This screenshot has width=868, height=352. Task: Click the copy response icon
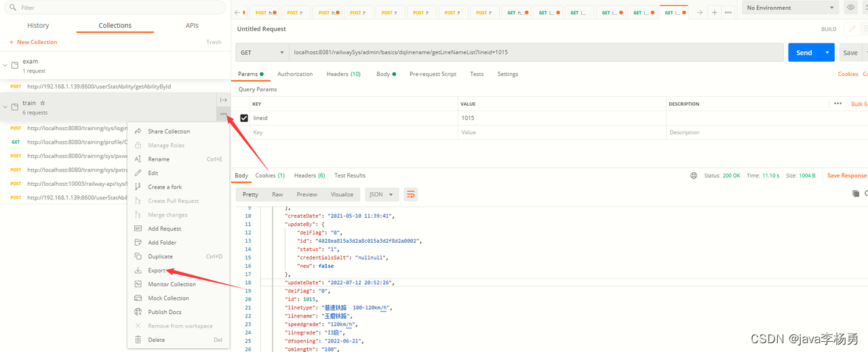click(x=856, y=194)
